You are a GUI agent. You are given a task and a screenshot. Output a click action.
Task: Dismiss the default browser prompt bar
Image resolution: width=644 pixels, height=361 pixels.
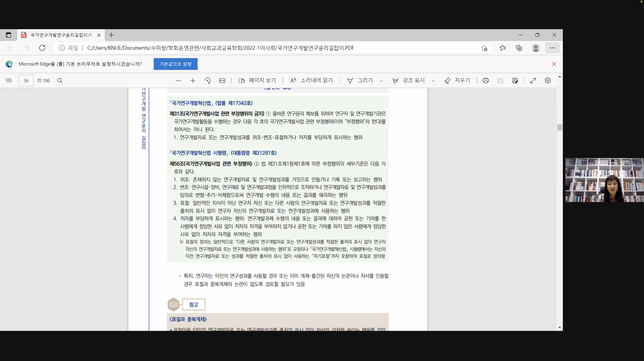tap(554, 64)
